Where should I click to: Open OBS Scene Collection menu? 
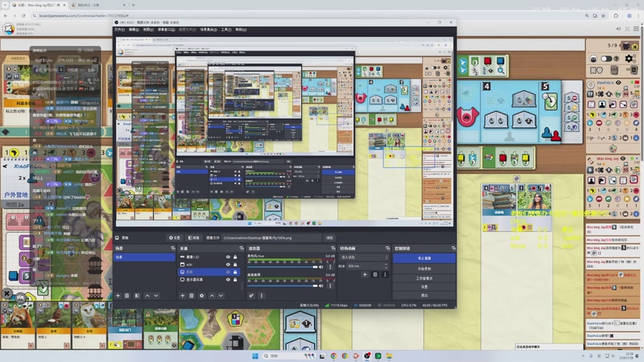(208, 30)
